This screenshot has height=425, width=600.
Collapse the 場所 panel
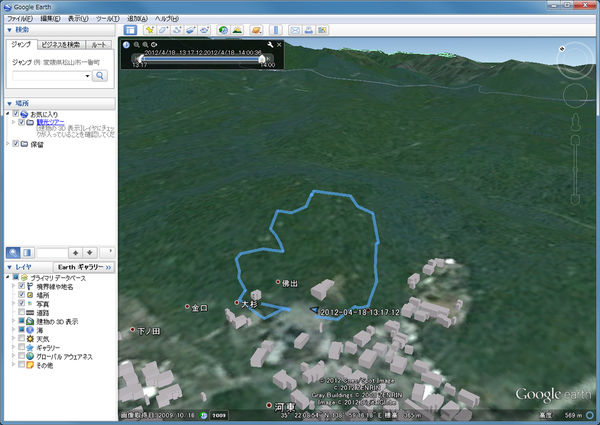click(10, 103)
